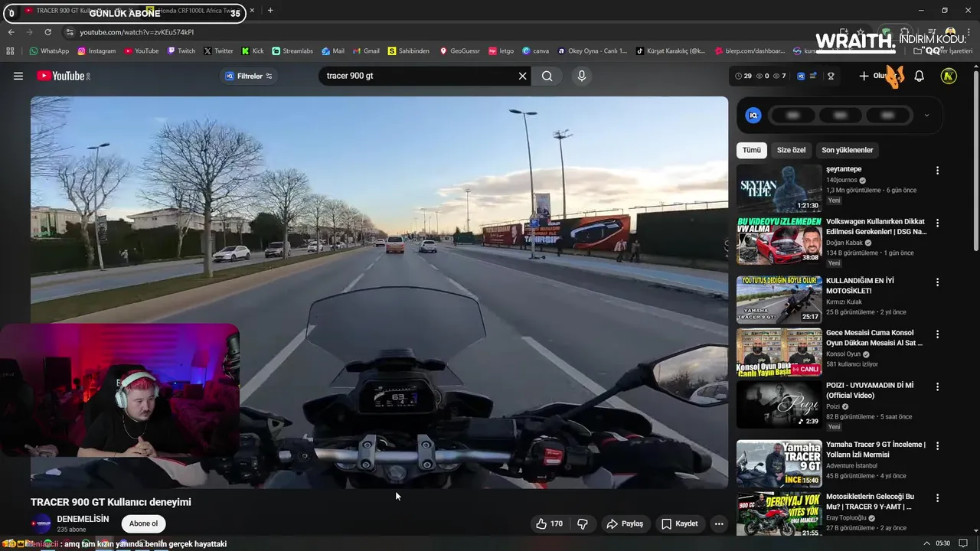Image resolution: width=980 pixels, height=551 pixels.
Task: Select the Size özel filter chip
Action: 791,150
